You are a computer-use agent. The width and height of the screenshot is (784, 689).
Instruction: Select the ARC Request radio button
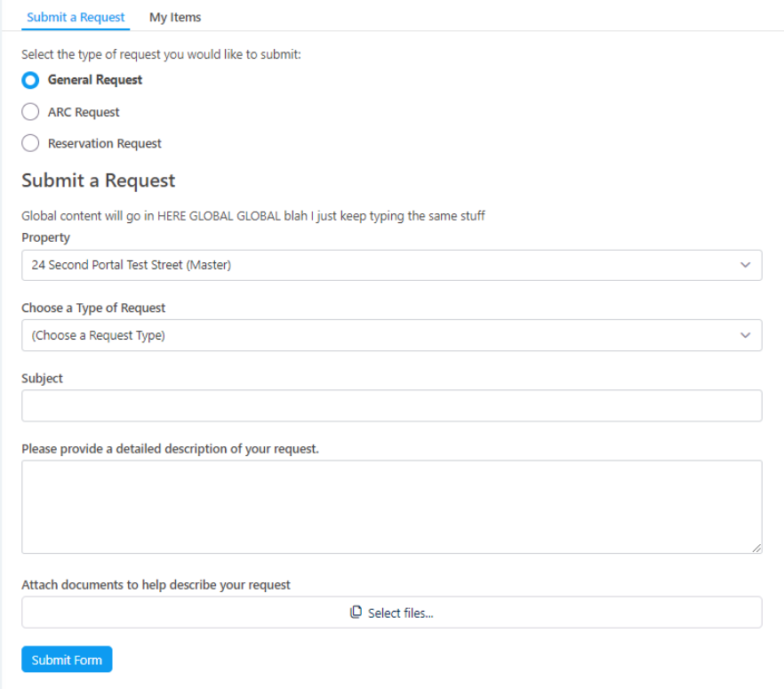(30, 111)
